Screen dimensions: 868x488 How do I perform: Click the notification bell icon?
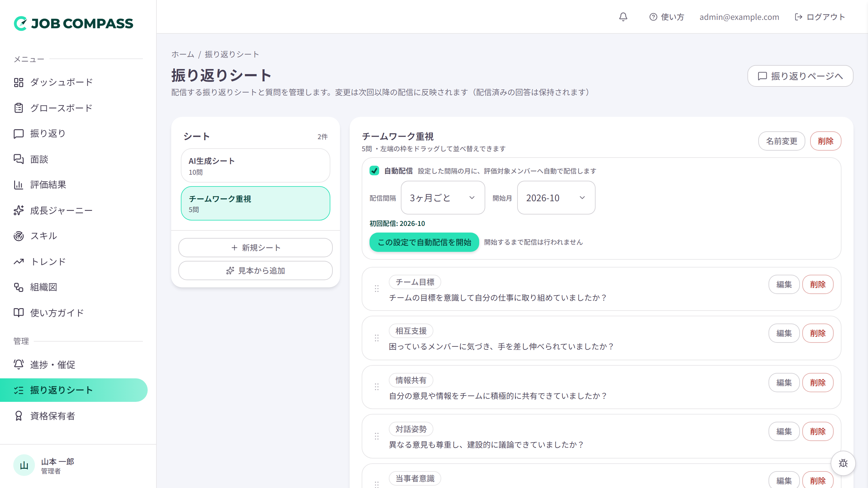point(623,17)
